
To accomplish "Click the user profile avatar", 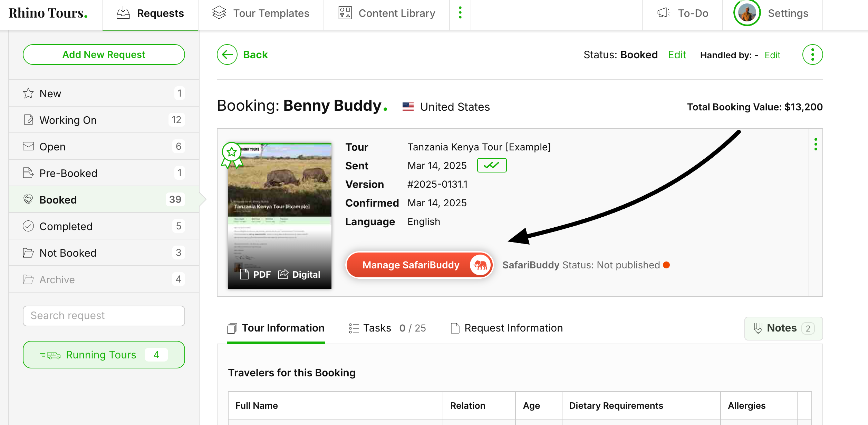I will pos(746,13).
